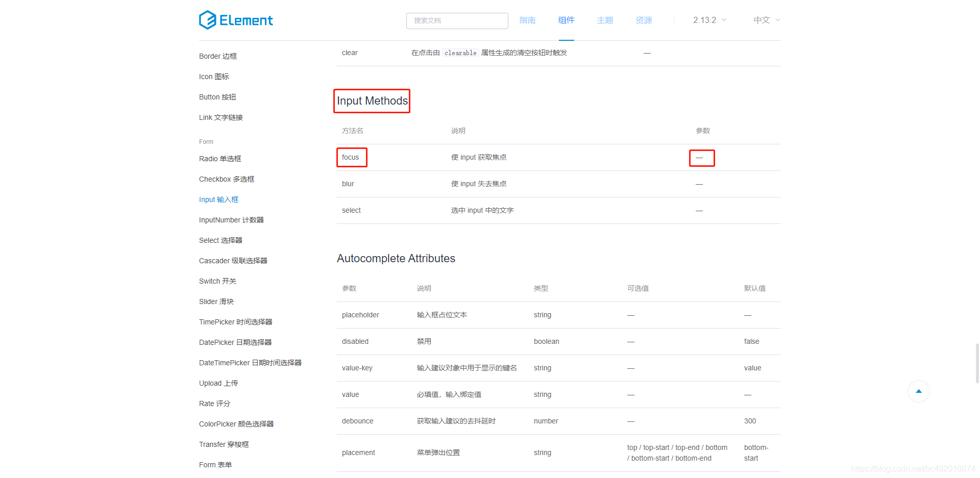The height and width of the screenshot is (478, 980).
Task: Open Border 边框 in sidebar
Action: 218,56
